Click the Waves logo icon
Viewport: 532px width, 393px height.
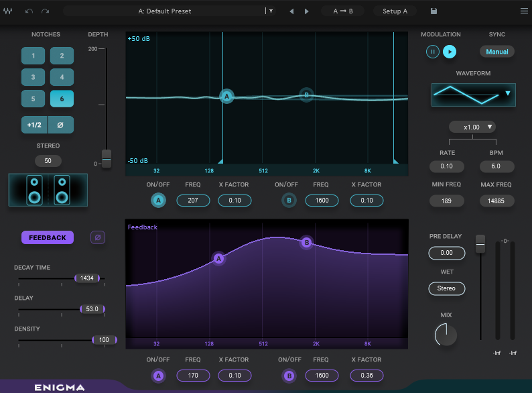[x=8, y=11]
